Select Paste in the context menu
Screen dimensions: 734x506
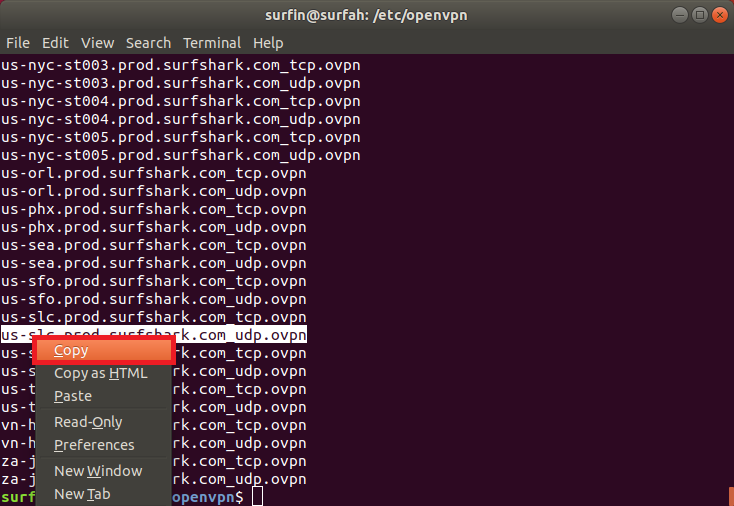[x=73, y=396]
